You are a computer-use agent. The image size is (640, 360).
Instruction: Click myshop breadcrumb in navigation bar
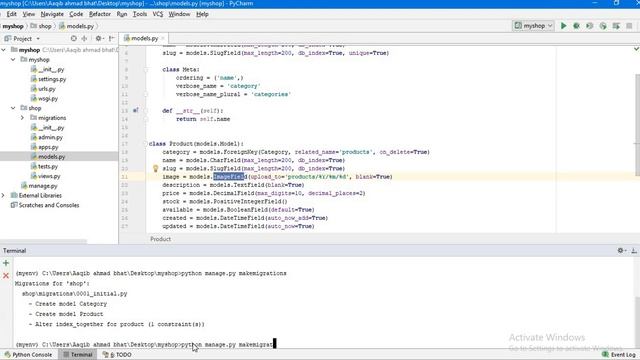point(13,26)
